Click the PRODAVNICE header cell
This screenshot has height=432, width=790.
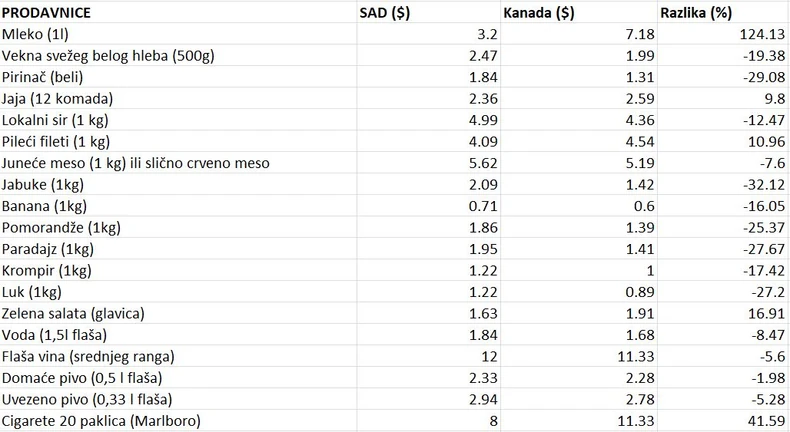[x=46, y=13]
